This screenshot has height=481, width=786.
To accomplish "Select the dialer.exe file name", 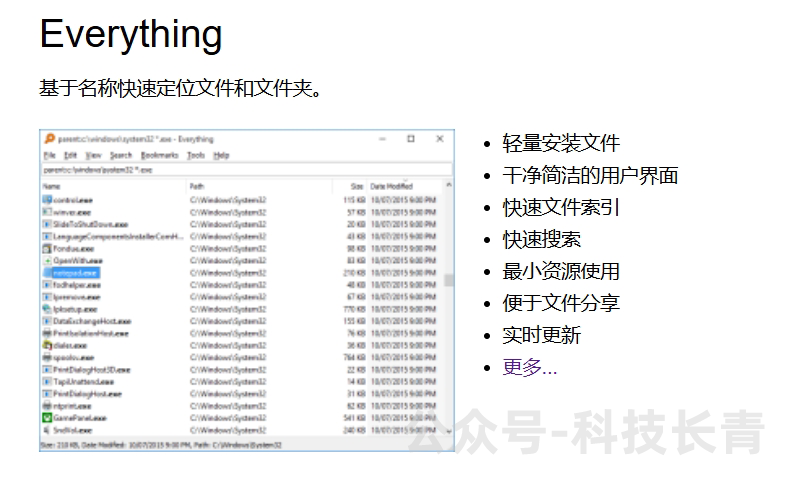I will (x=70, y=346).
